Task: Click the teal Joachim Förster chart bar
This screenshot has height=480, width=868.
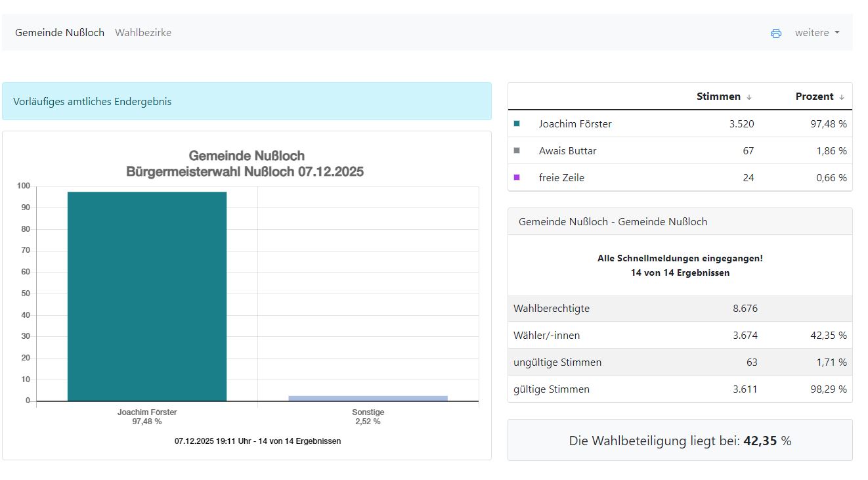Action: click(147, 295)
